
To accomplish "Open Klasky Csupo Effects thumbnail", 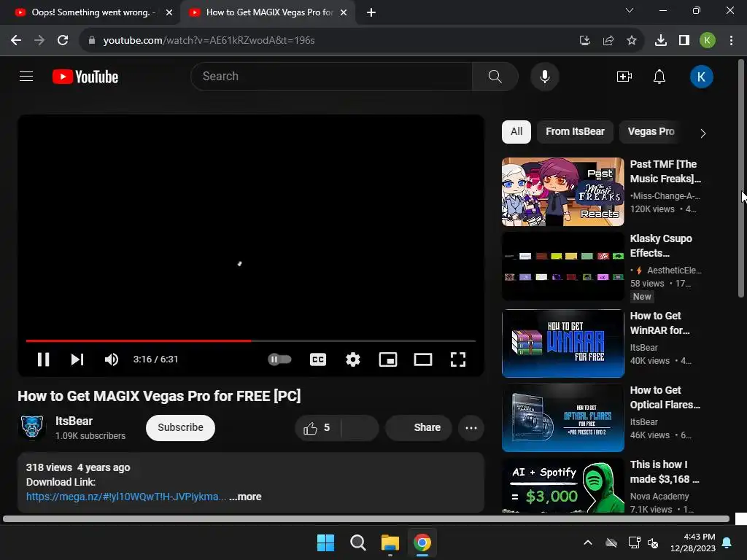I will pos(562,266).
